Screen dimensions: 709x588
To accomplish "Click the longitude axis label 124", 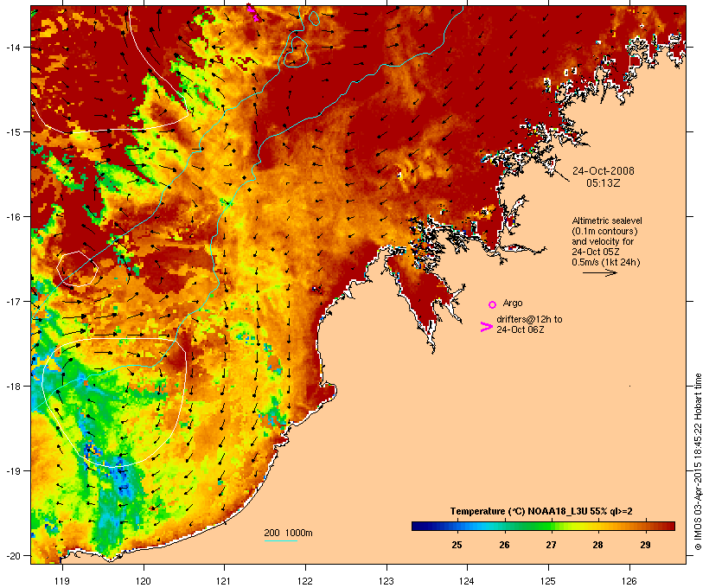I will click(467, 581).
